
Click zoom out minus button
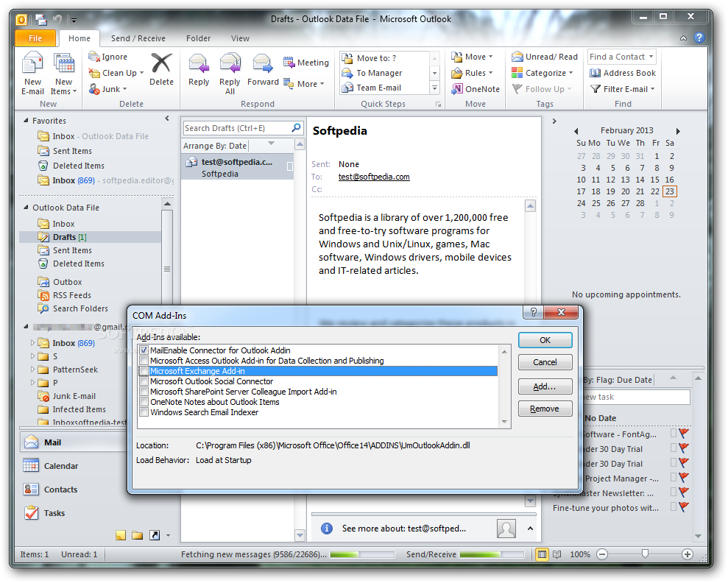coord(602,554)
